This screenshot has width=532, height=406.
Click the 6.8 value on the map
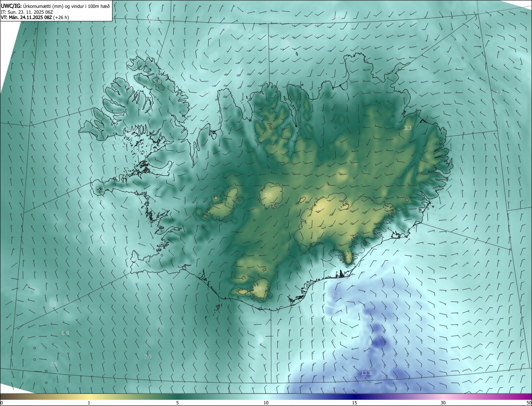(x=65, y=333)
